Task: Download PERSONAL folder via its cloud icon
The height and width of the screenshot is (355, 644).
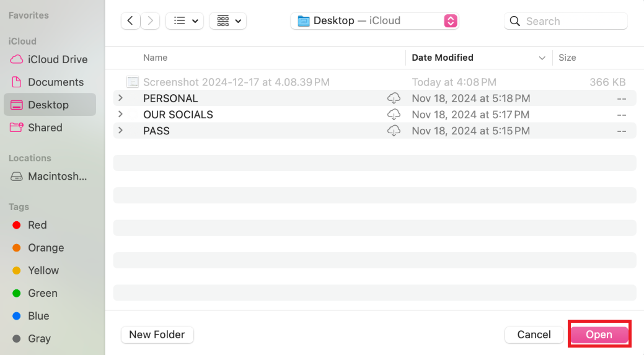Action: coord(394,98)
